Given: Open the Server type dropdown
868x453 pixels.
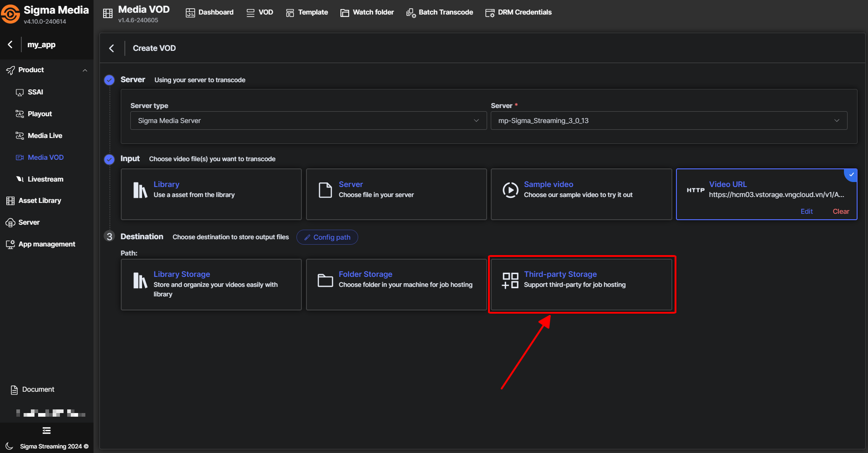Looking at the screenshot, I should (x=308, y=121).
